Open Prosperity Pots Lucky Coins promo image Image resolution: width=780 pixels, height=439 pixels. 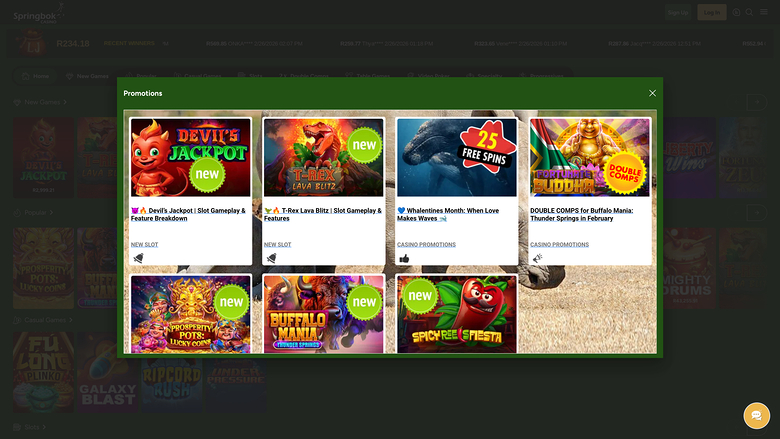click(x=191, y=314)
